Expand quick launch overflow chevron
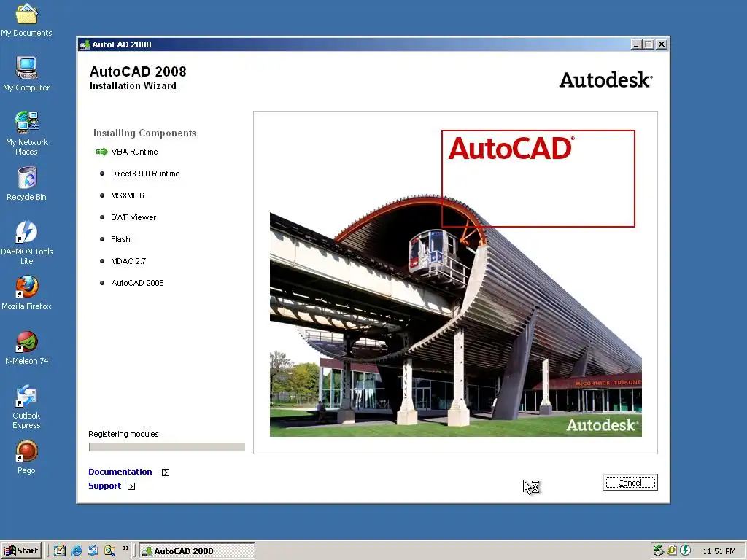 click(x=125, y=548)
